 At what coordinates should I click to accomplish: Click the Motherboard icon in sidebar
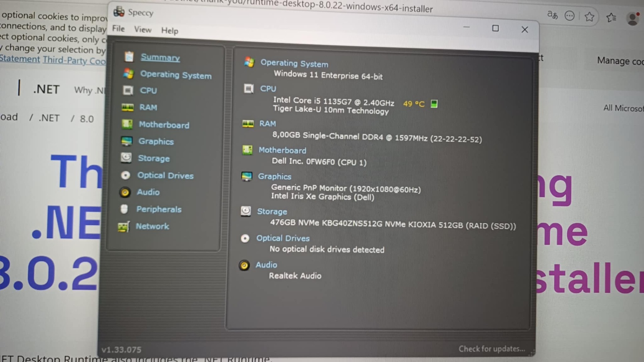pyautogui.click(x=127, y=124)
